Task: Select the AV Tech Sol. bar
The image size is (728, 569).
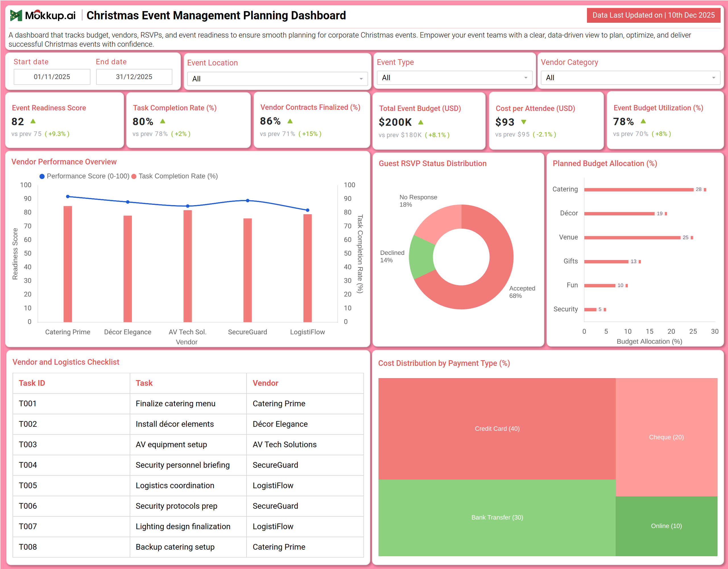Action: point(188,266)
